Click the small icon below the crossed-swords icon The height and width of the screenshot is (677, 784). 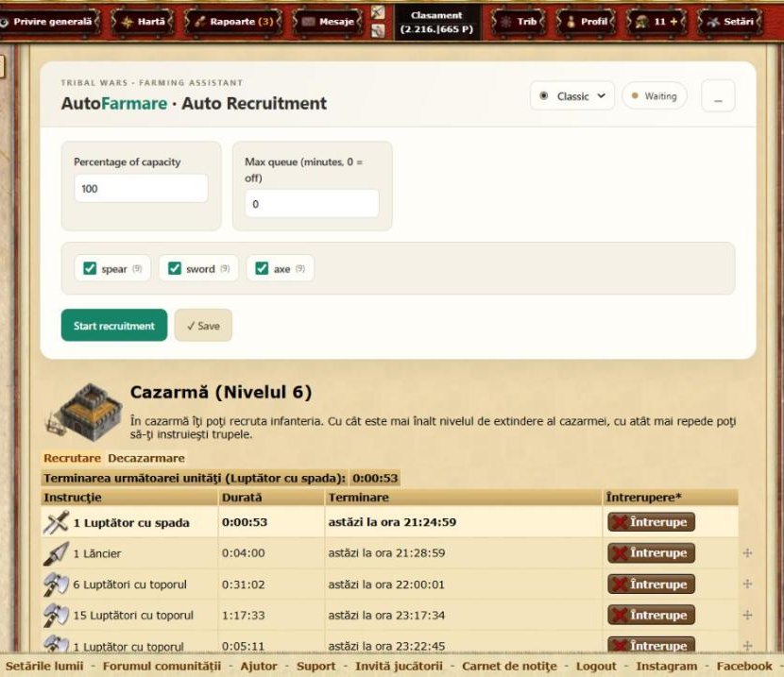(x=378, y=31)
